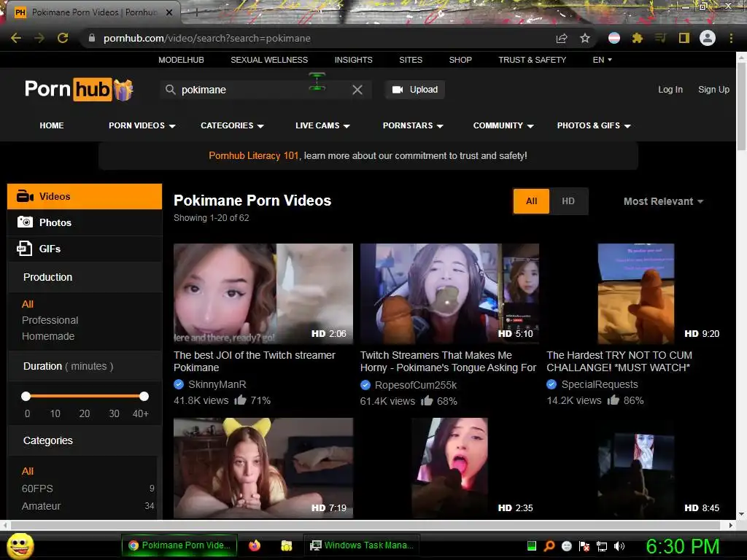
Task: Open the EN language dropdown
Action: click(x=602, y=60)
